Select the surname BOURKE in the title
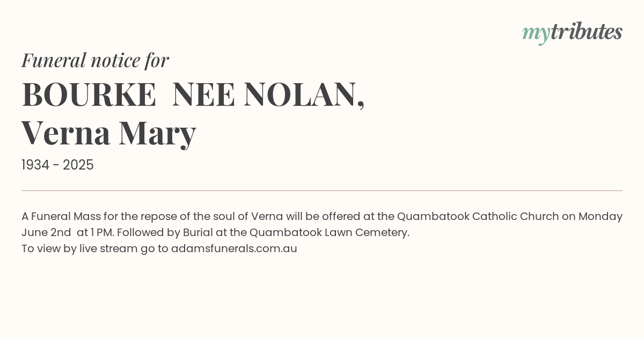The height and width of the screenshot is (338, 644). click(x=89, y=95)
